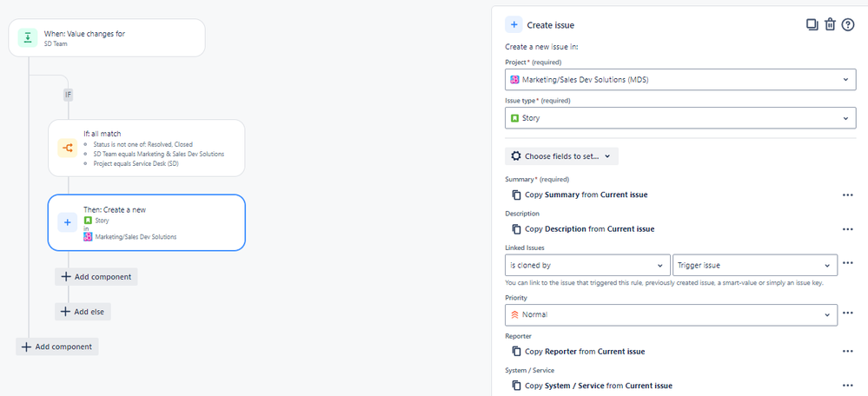Click the green Story icon in the Then card
Image resolution: width=868 pixels, height=396 pixels.
[x=88, y=221]
